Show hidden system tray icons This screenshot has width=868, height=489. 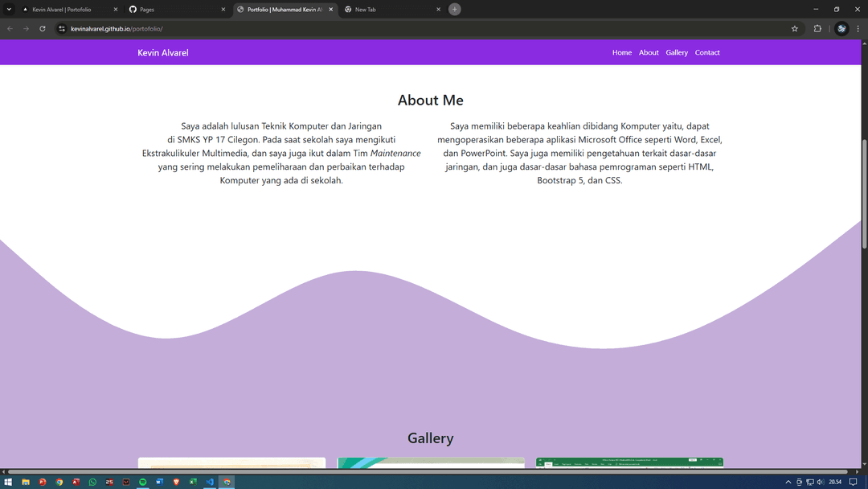click(x=788, y=482)
